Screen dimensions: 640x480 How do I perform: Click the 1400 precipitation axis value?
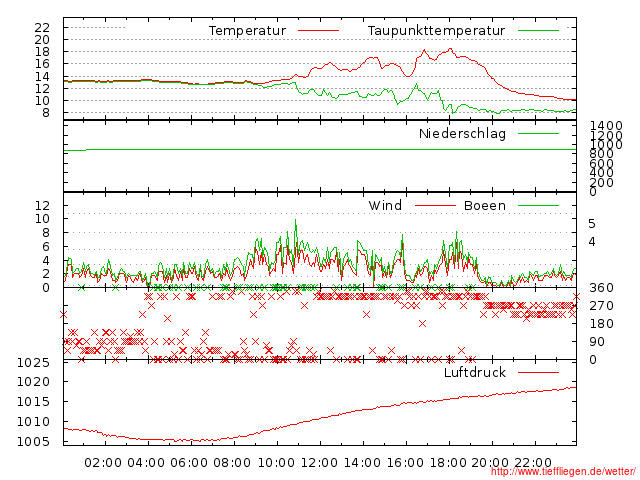[x=606, y=125]
